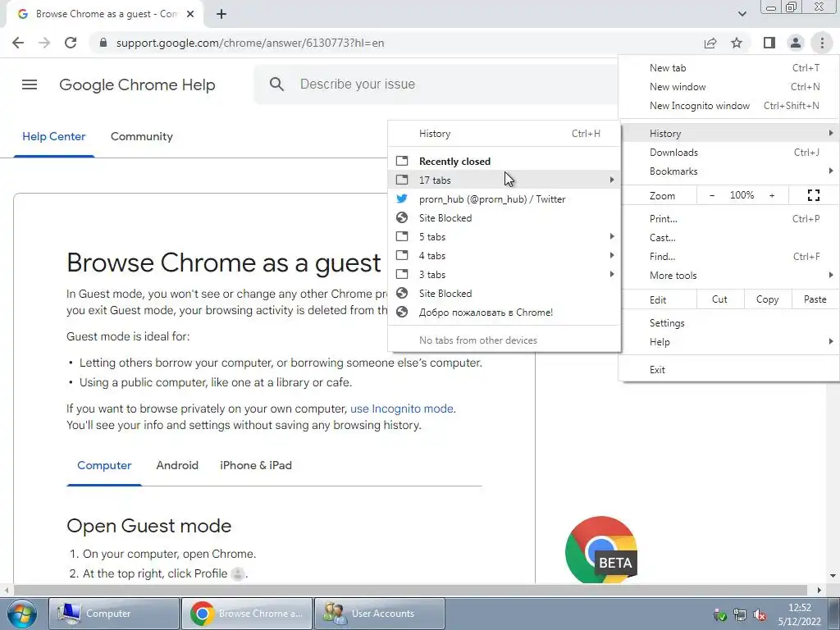Choose New tab from the Chrome menu
The height and width of the screenshot is (630, 840).
click(728, 68)
